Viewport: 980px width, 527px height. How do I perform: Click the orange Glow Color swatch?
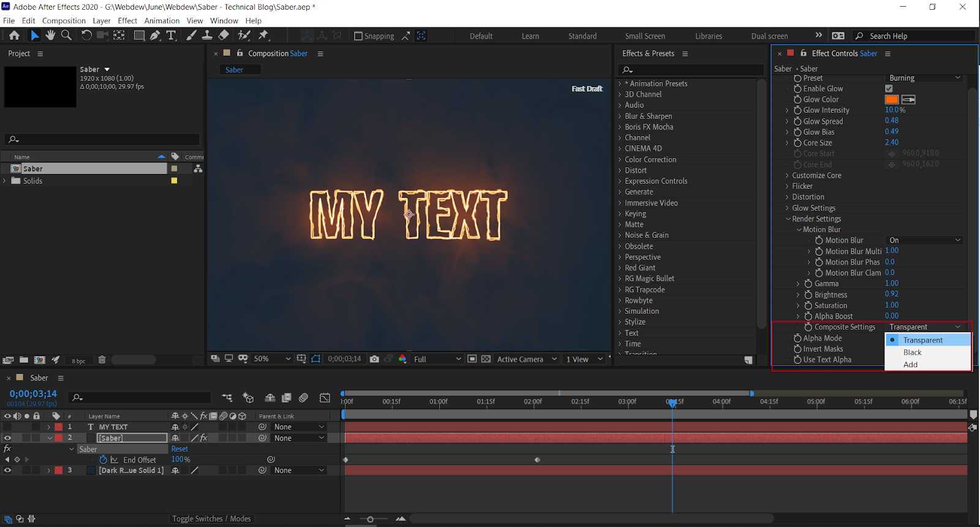(x=891, y=99)
